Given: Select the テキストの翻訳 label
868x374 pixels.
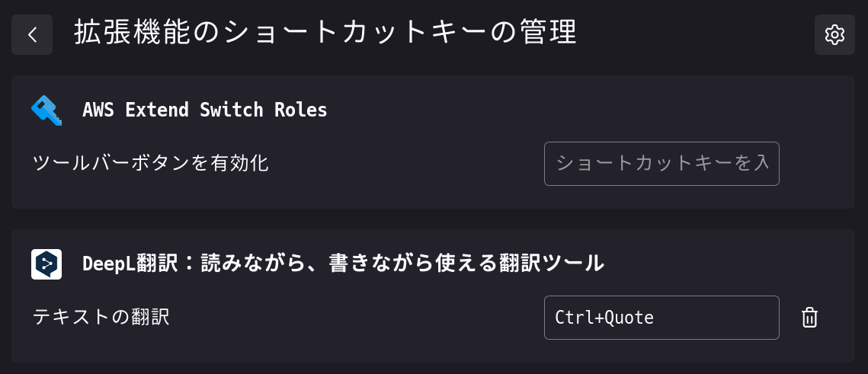Looking at the screenshot, I should pos(101,317).
